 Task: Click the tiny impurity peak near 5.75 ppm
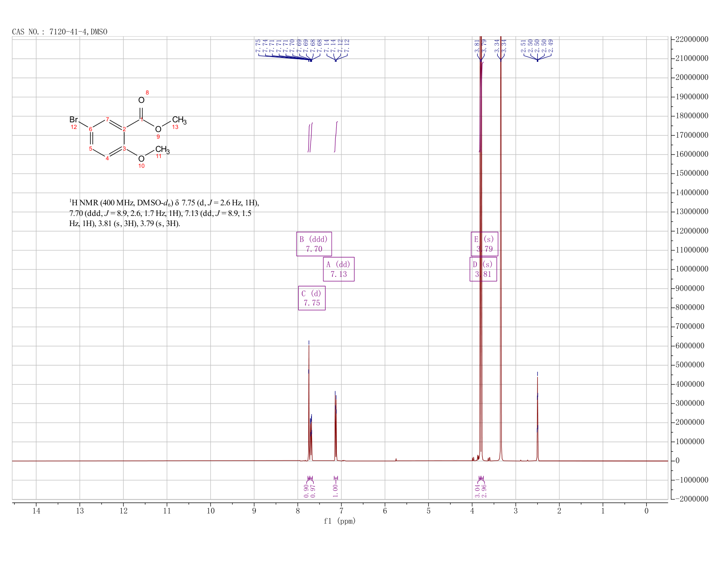pyautogui.click(x=396, y=460)
